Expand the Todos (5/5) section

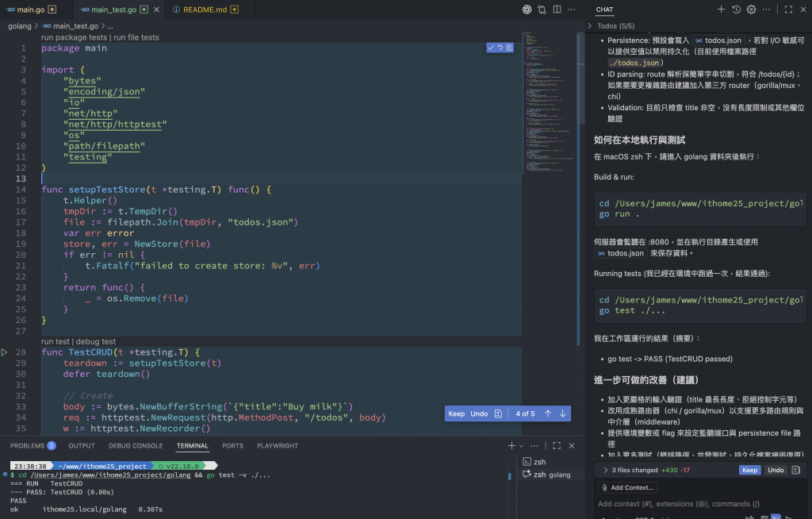(x=615, y=26)
